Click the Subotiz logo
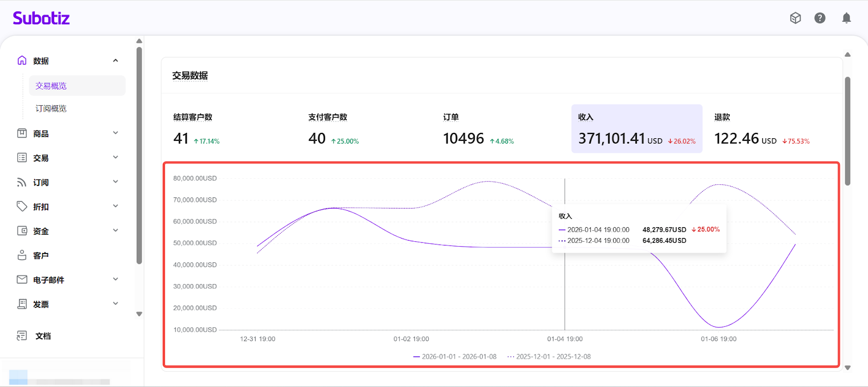The image size is (868, 387). (41, 18)
